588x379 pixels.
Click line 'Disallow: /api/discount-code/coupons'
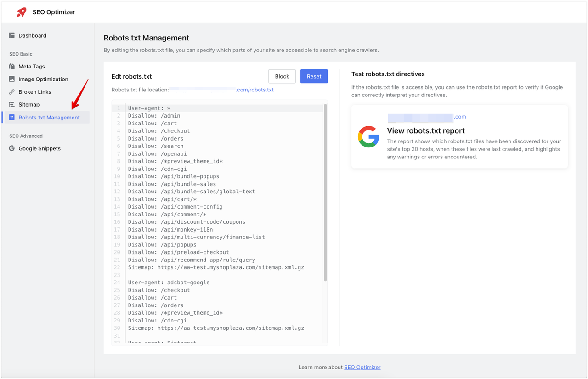(x=187, y=222)
